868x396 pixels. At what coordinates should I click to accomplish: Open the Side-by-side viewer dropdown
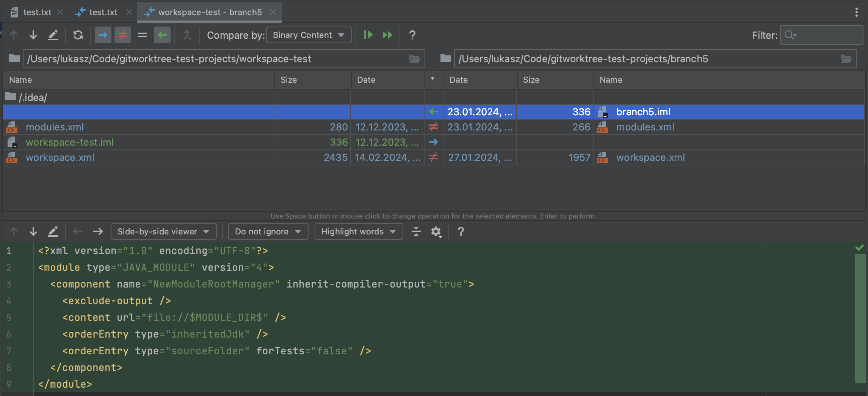point(163,231)
